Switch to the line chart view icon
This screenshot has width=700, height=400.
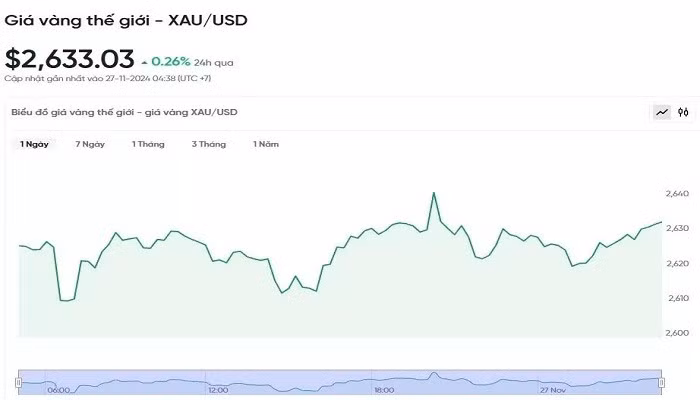(662, 112)
